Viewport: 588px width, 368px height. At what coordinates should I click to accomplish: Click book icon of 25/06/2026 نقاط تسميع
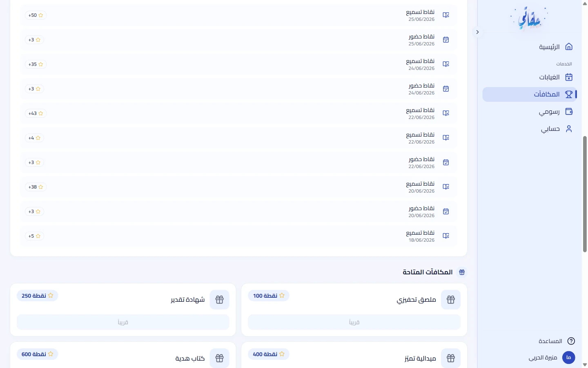click(x=446, y=15)
